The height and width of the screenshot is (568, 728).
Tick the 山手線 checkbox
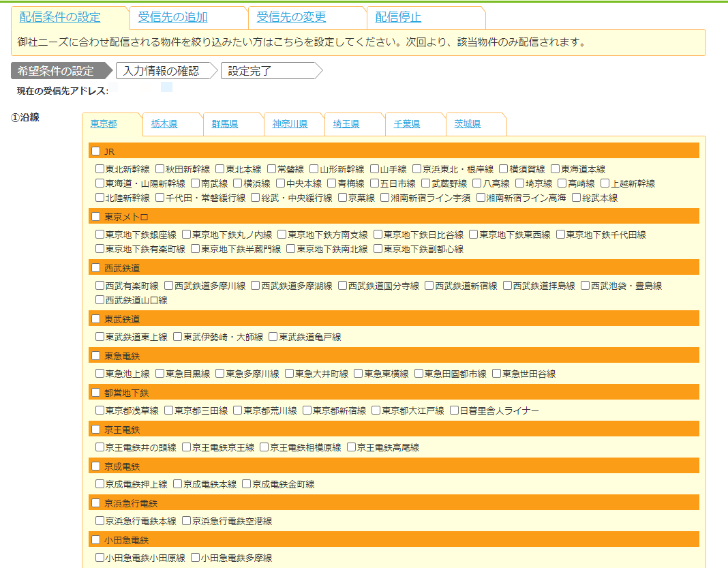(x=375, y=168)
